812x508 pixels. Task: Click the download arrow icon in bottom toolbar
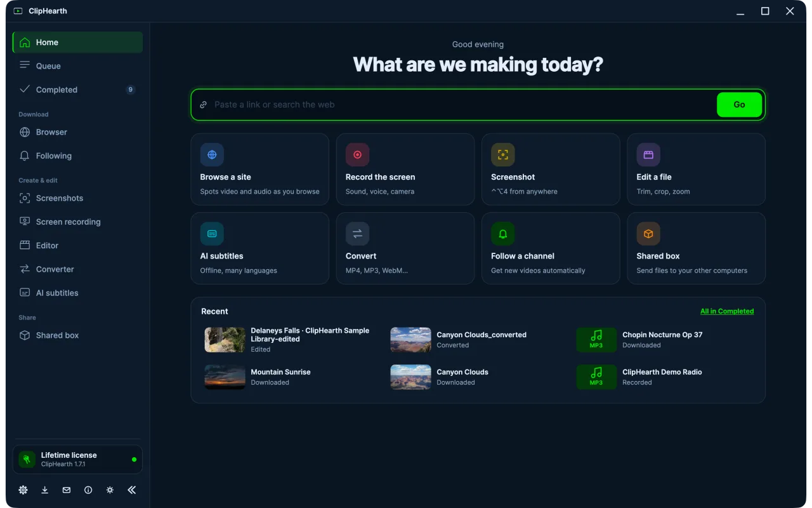[x=45, y=490]
